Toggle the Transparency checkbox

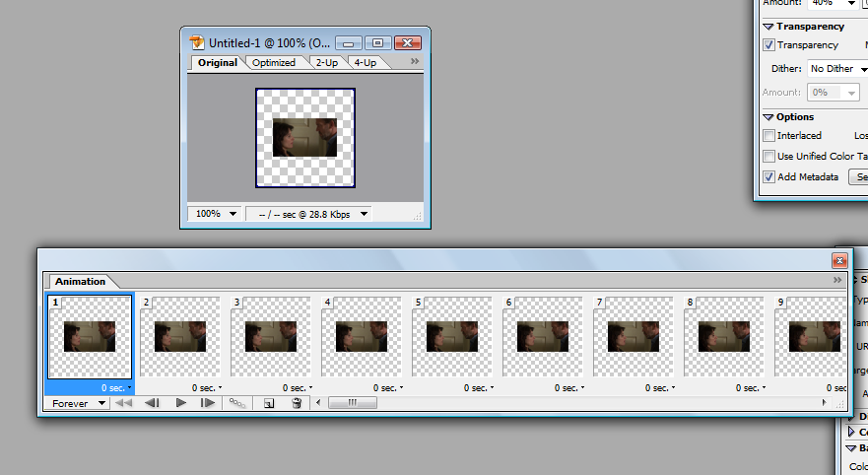click(768, 45)
